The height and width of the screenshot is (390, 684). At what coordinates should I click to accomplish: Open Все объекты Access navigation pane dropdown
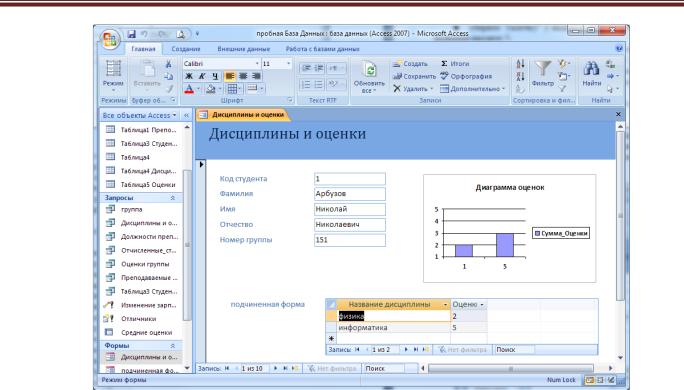[174, 115]
